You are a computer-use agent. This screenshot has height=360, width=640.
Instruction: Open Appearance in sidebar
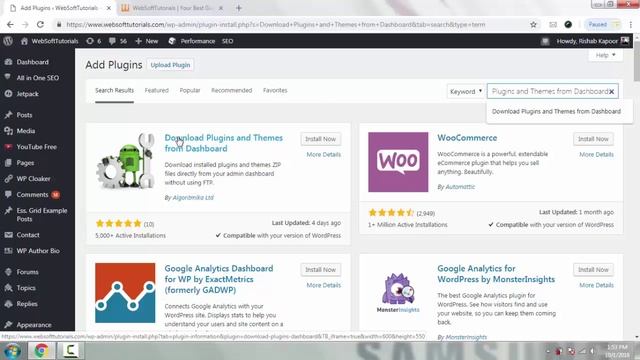[x=34, y=325]
